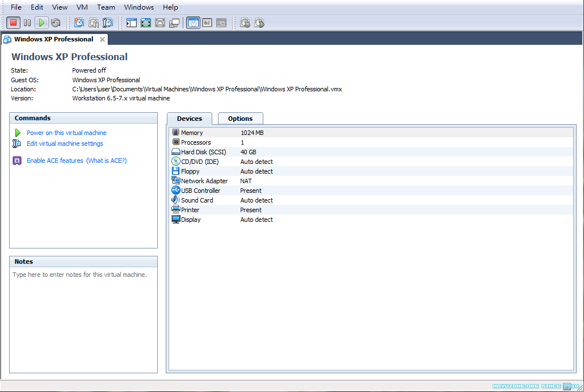Screen dimensions: 584x392
Task: Open the Team menu
Action: 106,7
